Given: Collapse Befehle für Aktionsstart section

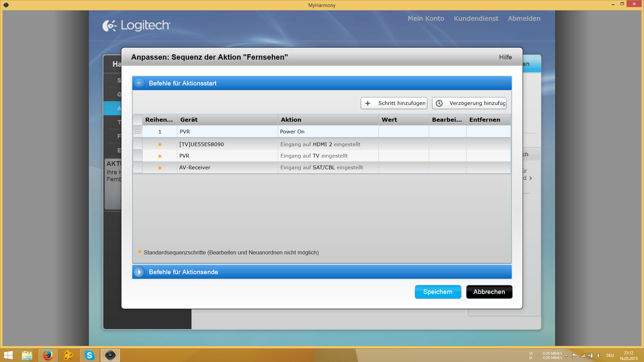Looking at the screenshot, I should 139,83.
